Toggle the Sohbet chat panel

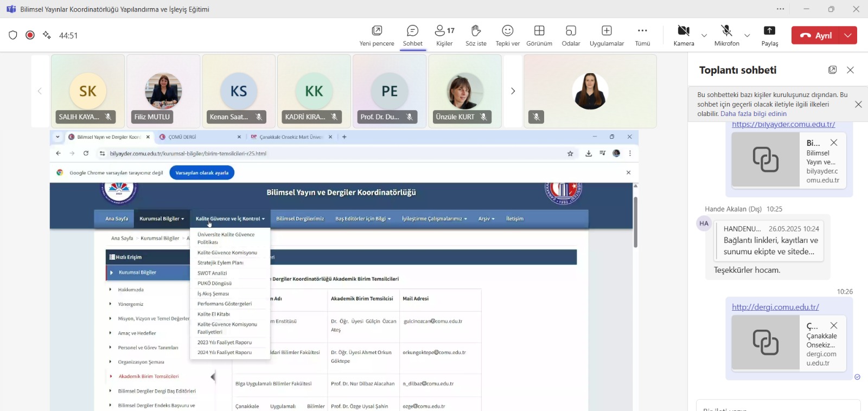pyautogui.click(x=412, y=35)
